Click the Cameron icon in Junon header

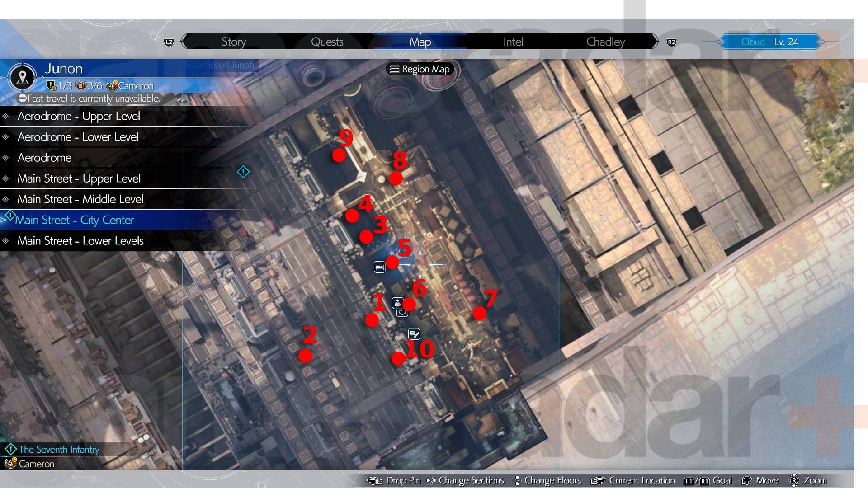coord(112,85)
